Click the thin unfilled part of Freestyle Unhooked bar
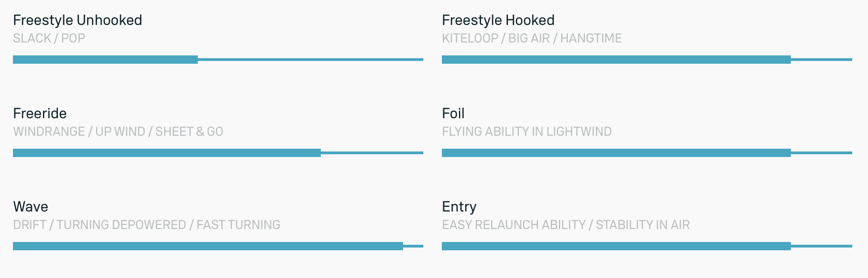The image size is (868, 278). (x=311, y=60)
